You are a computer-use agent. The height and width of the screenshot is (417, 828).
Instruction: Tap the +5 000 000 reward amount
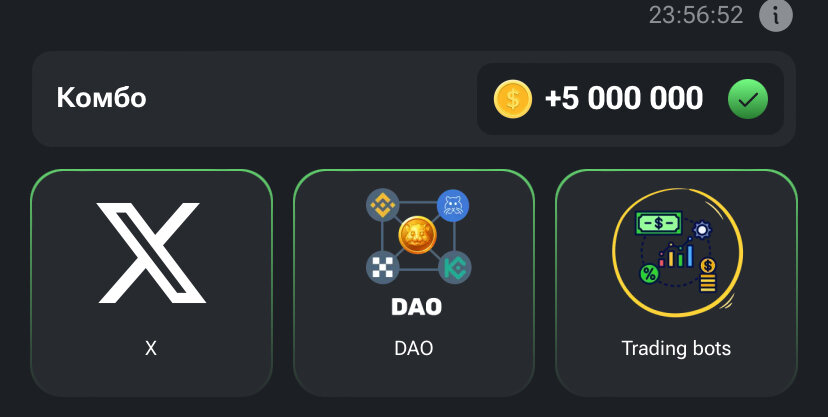(624, 99)
